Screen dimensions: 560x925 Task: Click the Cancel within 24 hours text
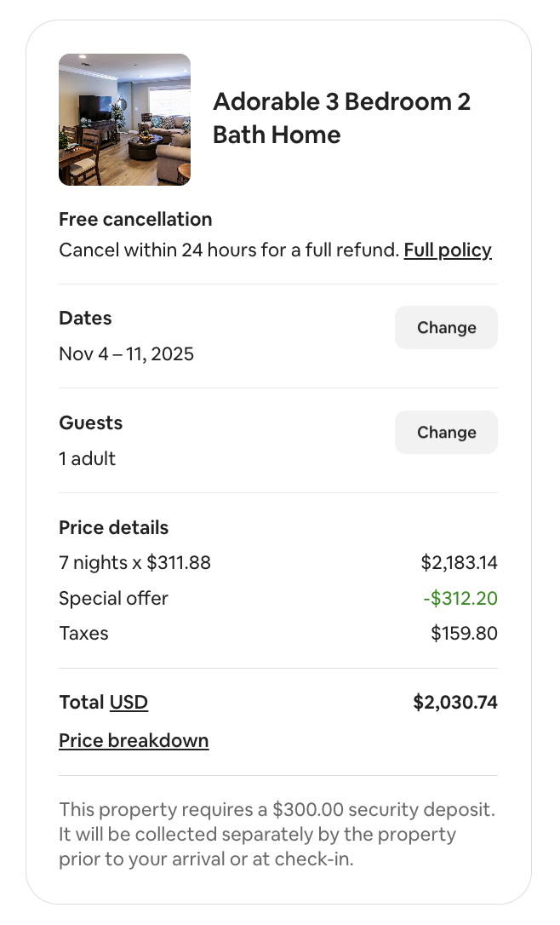click(228, 250)
